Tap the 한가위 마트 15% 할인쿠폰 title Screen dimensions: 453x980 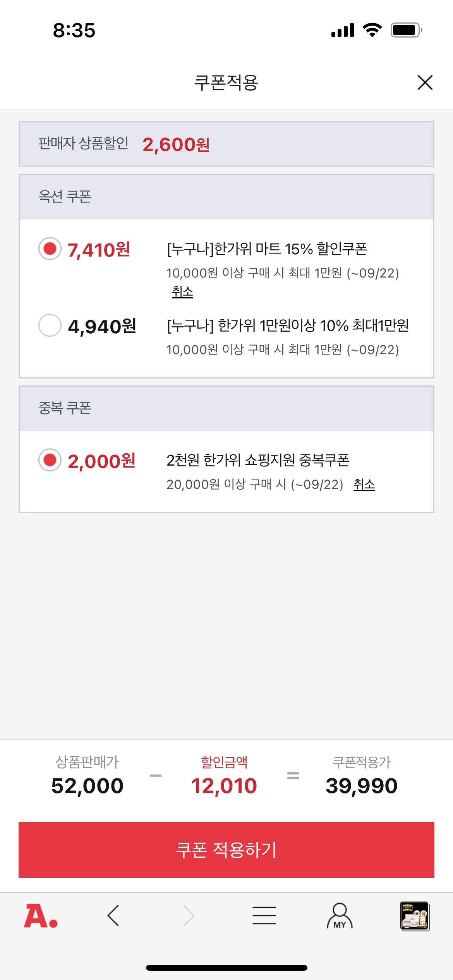point(267,249)
